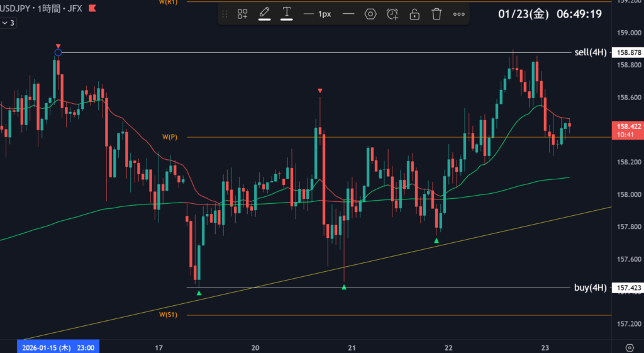This screenshot has height=353, width=644.
Task: Select the text color T icon
Action: coord(287,13)
